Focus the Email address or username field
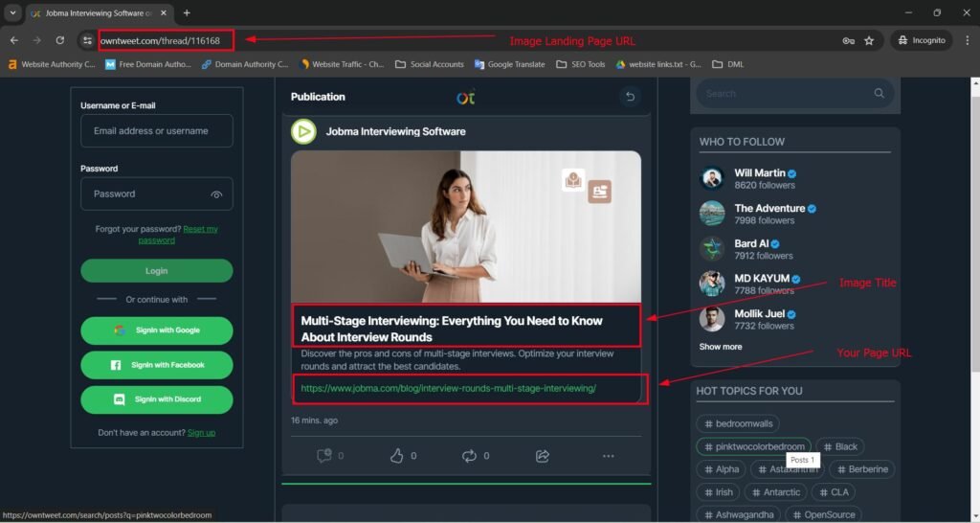The width and height of the screenshot is (980, 523). point(156,130)
